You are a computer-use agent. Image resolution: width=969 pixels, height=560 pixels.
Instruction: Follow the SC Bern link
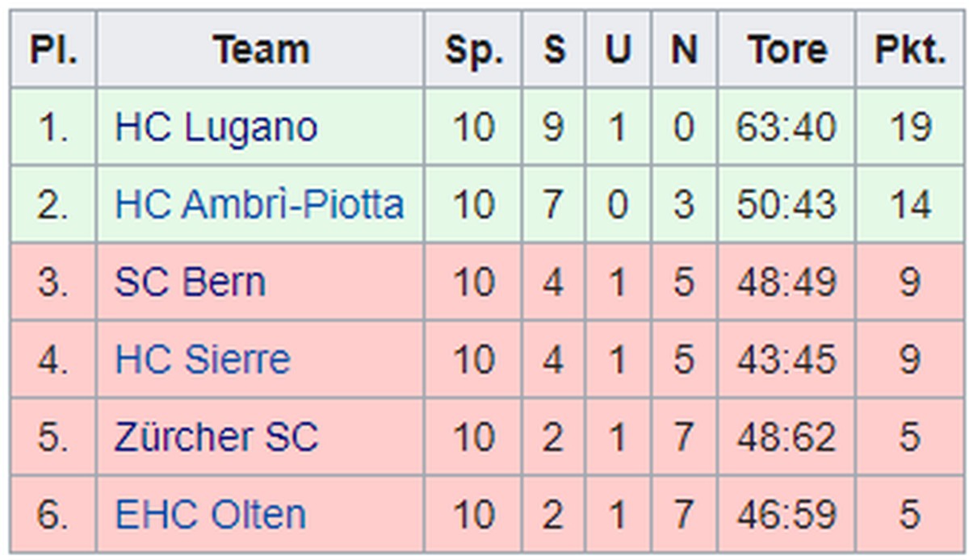tap(190, 282)
